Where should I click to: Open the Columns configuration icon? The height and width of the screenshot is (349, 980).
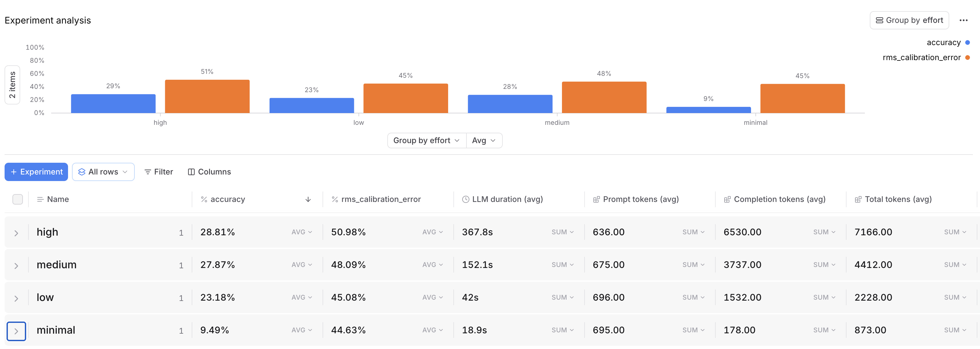pos(191,172)
